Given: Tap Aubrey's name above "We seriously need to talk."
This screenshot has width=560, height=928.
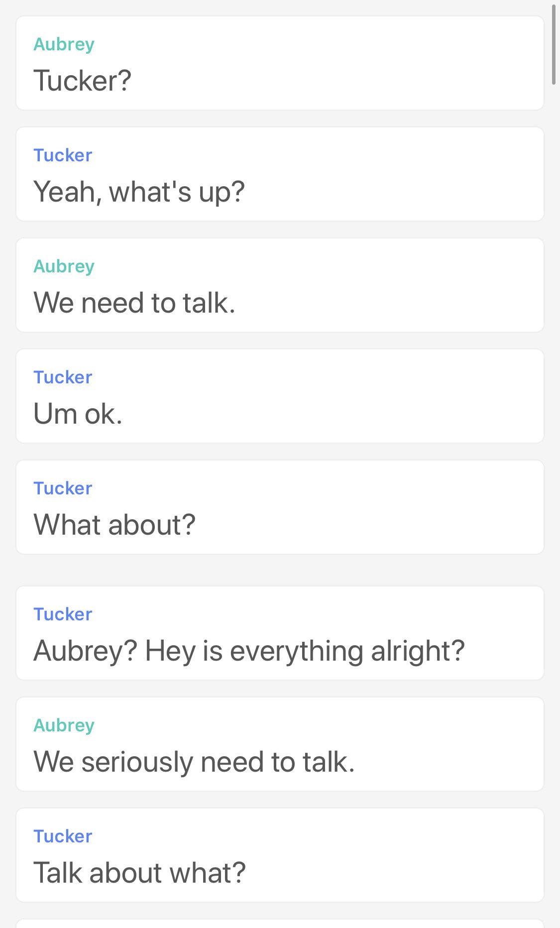Looking at the screenshot, I should click(x=64, y=725).
